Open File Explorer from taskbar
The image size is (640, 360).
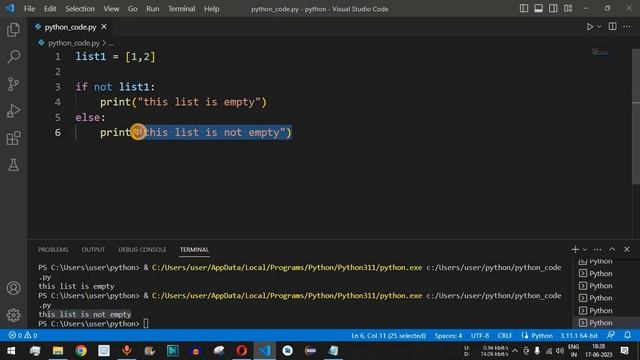tap(58, 351)
